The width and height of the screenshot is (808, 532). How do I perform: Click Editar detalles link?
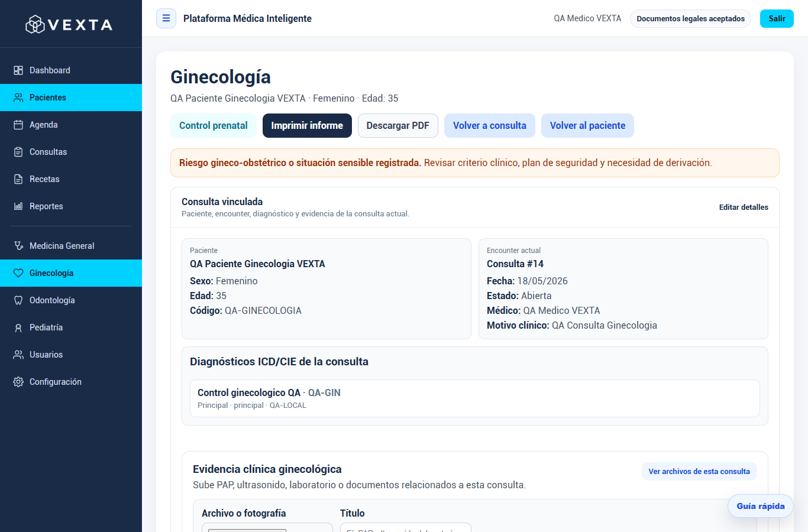click(744, 207)
